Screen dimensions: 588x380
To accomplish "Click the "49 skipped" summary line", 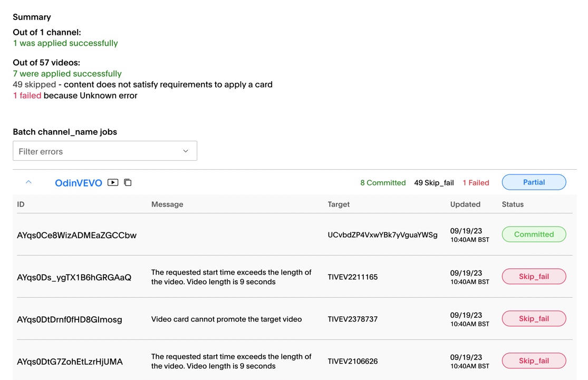I will click(142, 85).
